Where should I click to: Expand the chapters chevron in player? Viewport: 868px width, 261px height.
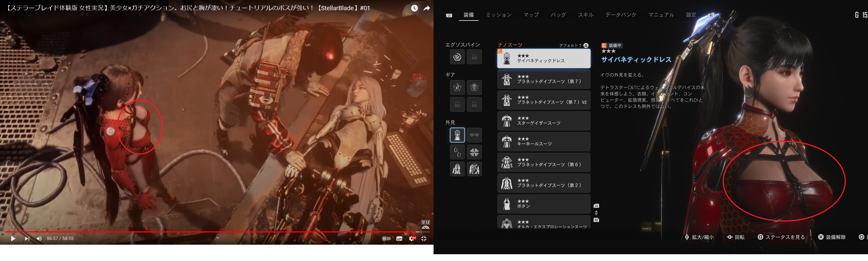point(218,238)
